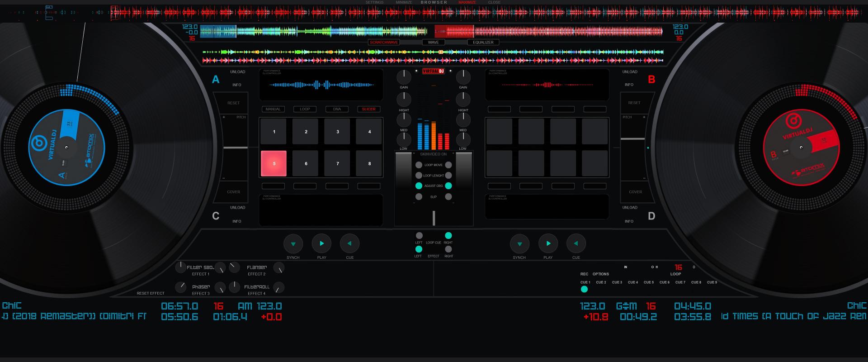Screen dimensions: 868x362
Task: Switch pads to DNA mode
Action: (x=337, y=109)
